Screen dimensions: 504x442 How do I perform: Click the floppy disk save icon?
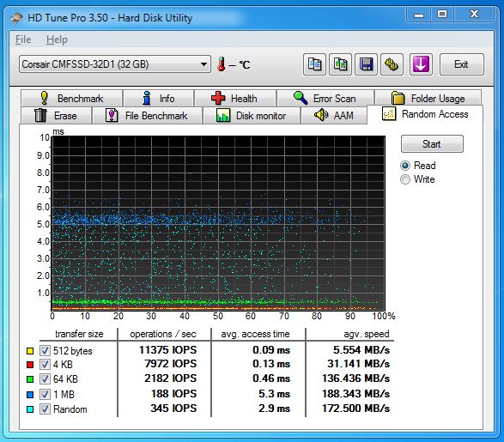pyautogui.click(x=366, y=64)
